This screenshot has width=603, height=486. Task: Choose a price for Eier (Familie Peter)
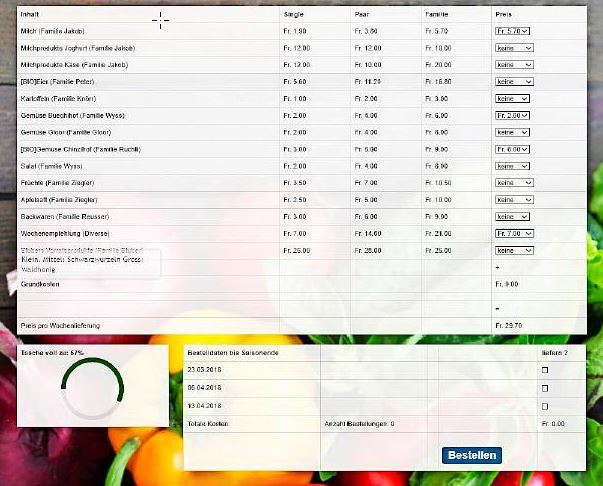point(512,82)
